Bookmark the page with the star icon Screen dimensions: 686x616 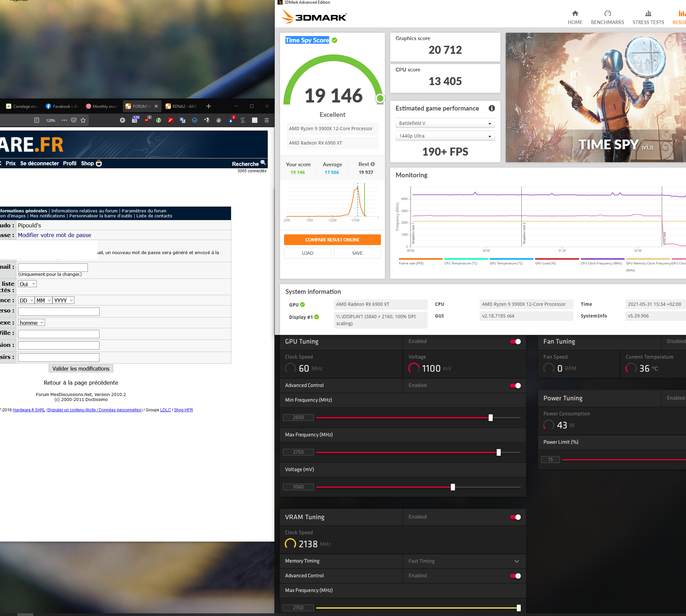coord(83,120)
